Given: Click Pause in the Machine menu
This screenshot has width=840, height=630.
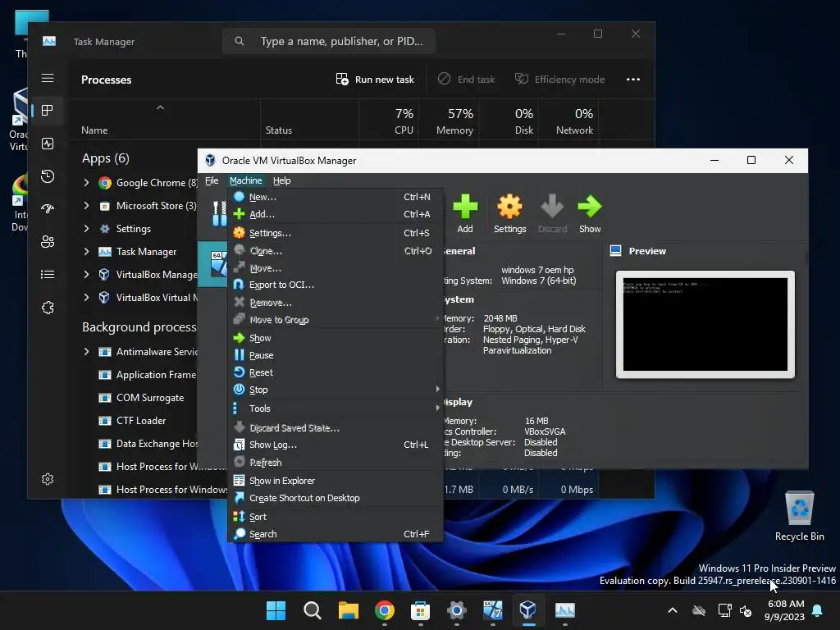Looking at the screenshot, I should pos(336,355).
